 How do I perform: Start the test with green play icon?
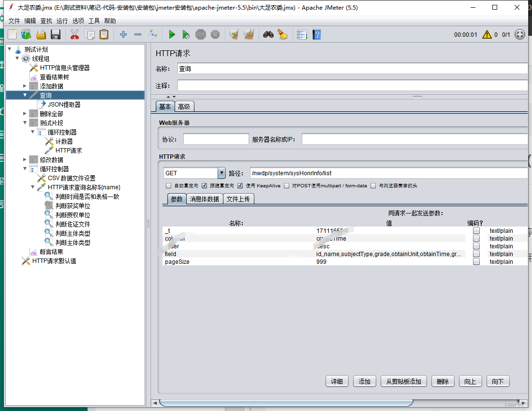pyautogui.click(x=172, y=34)
